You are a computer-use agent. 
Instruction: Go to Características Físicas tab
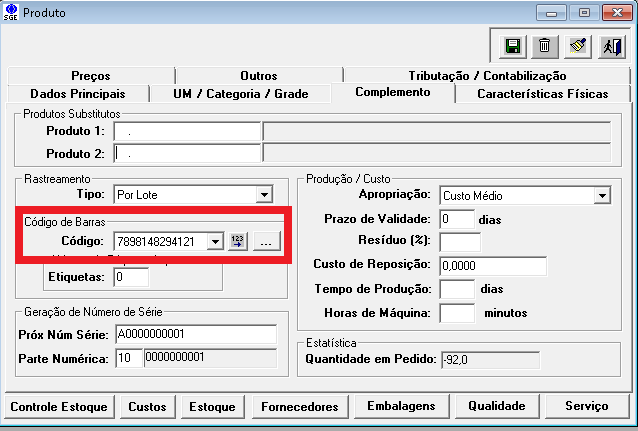(541, 94)
